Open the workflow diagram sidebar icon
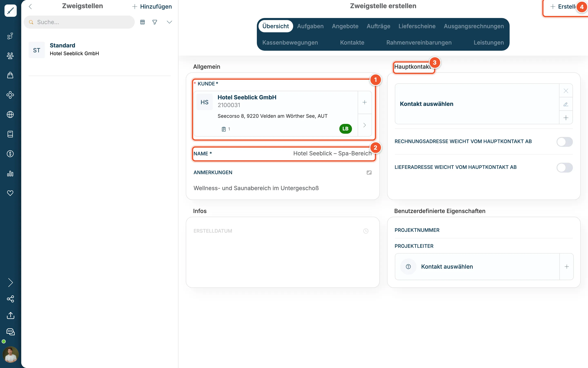This screenshot has width=588, height=368. 10,36
